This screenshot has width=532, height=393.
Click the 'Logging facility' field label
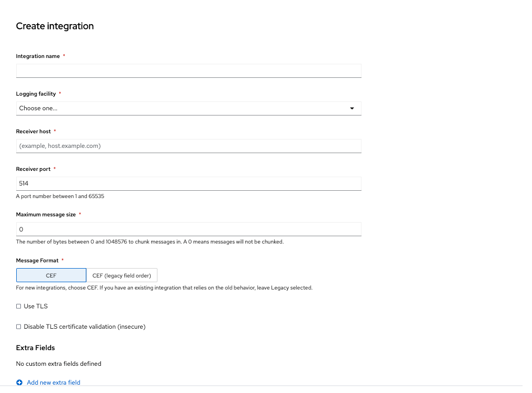(x=36, y=94)
